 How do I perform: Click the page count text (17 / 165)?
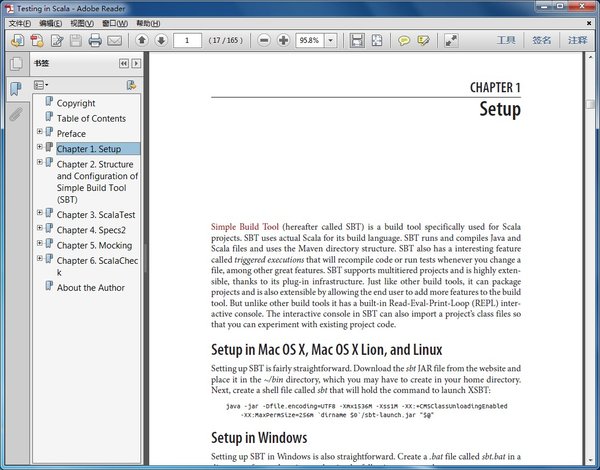click(x=226, y=40)
